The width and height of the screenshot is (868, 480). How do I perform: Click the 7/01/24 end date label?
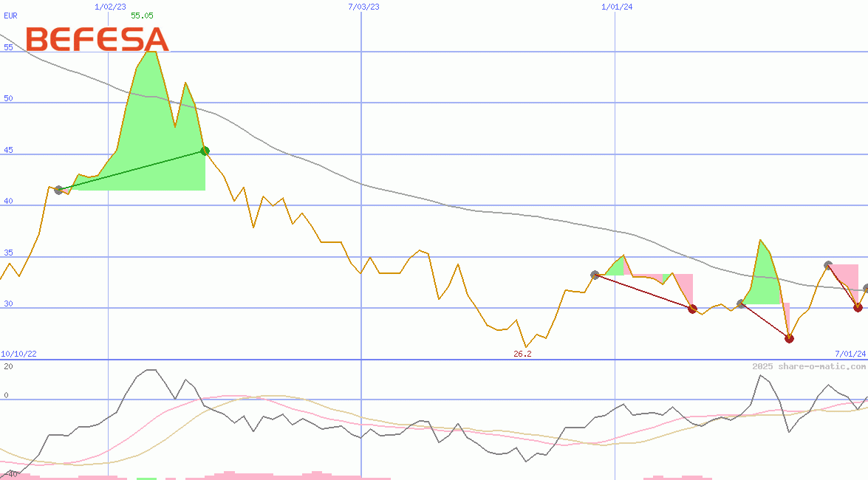coord(850,354)
